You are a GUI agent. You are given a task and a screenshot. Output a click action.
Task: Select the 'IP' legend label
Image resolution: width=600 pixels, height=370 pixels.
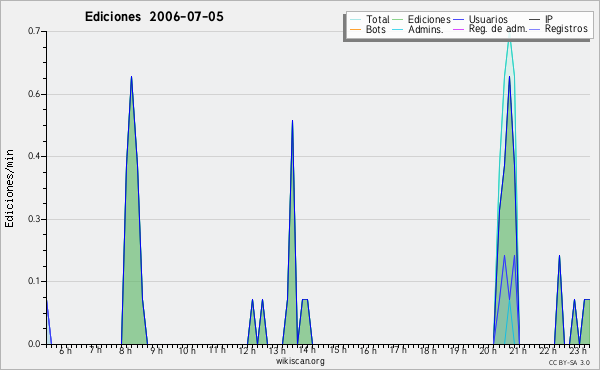pos(549,19)
